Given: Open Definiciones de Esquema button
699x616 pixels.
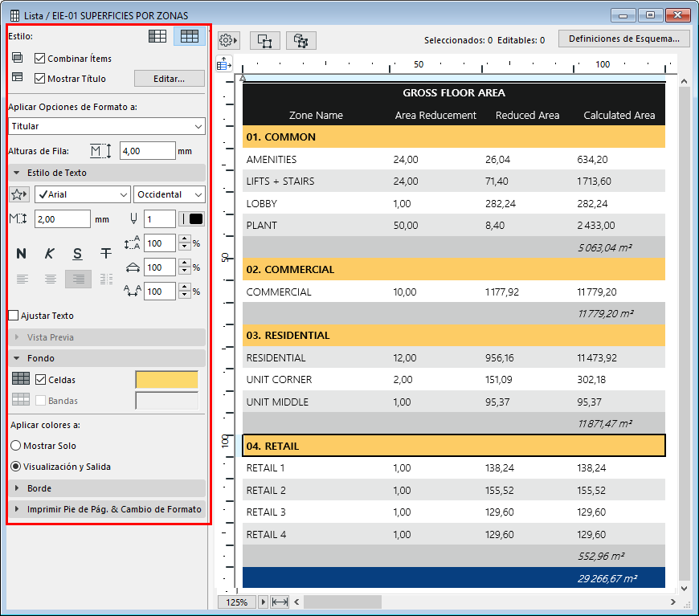Looking at the screenshot, I should [623, 39].
